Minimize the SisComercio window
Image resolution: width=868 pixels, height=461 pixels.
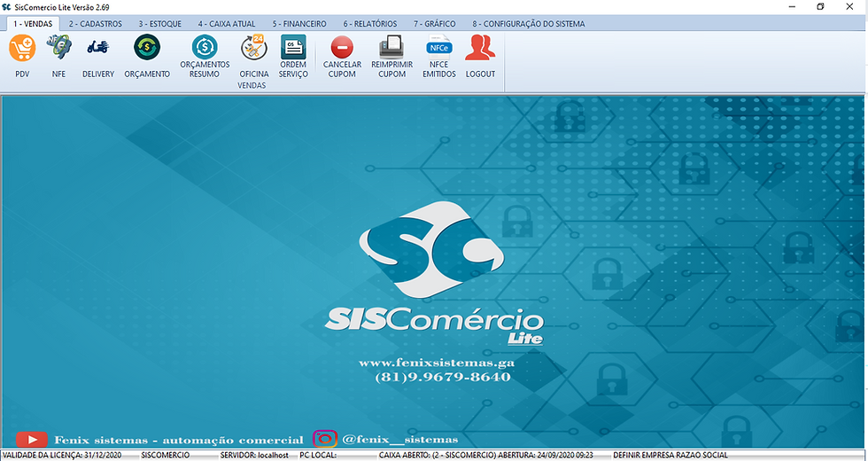pos(793,7)
